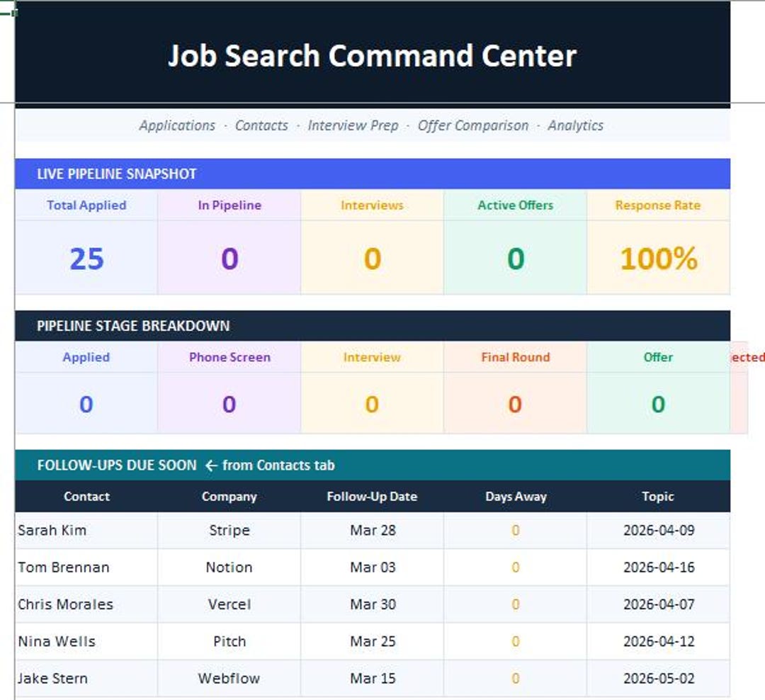Select the LIVE PIPELINE SNAPSHOT header
The image size is (765, 700).
click(x=373, y=174)
